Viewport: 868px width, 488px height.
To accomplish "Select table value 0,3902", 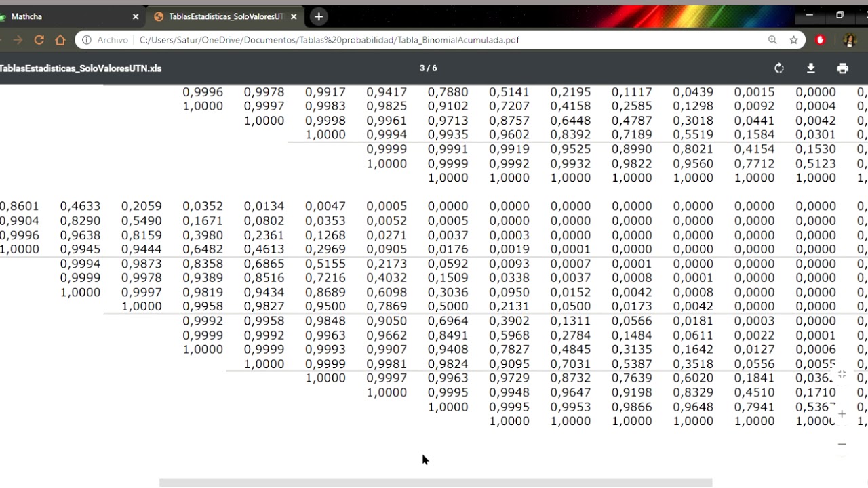I will [x=509, y=321].
